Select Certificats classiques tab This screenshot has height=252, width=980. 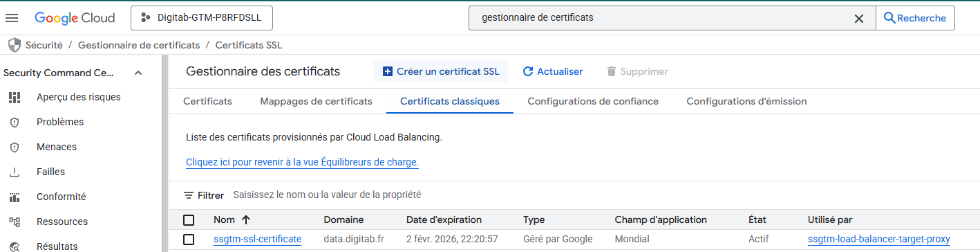tap(450, 101)
